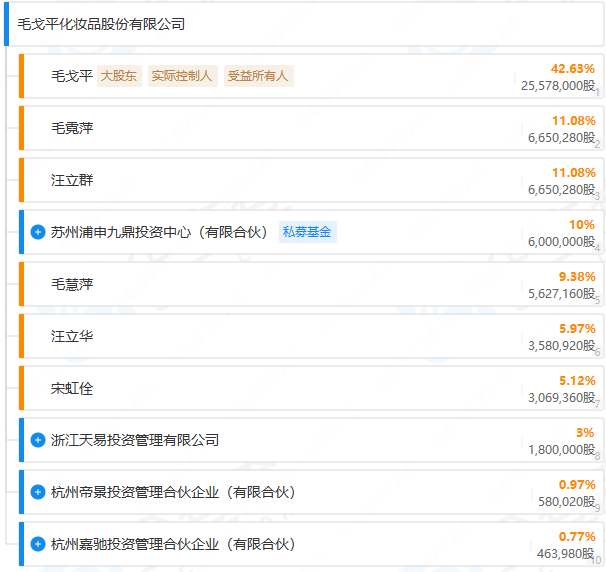Select 汪立群's 6,650,280股 share count
This screenshot has width=606, height=572.
[562, 190]
